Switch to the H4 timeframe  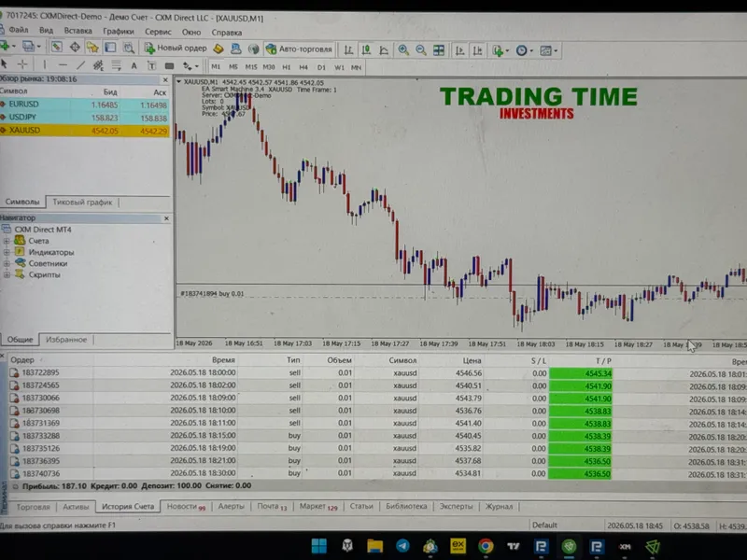click(303, 67)
